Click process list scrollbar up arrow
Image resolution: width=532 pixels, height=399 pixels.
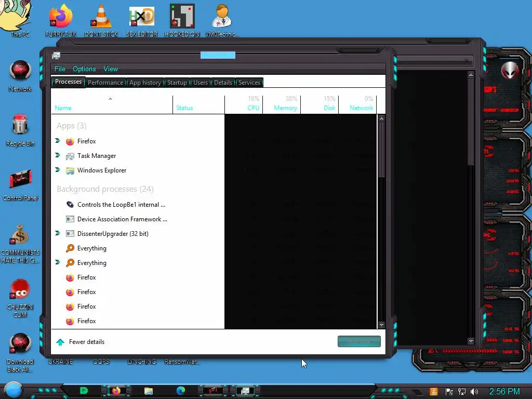point(381,118)
